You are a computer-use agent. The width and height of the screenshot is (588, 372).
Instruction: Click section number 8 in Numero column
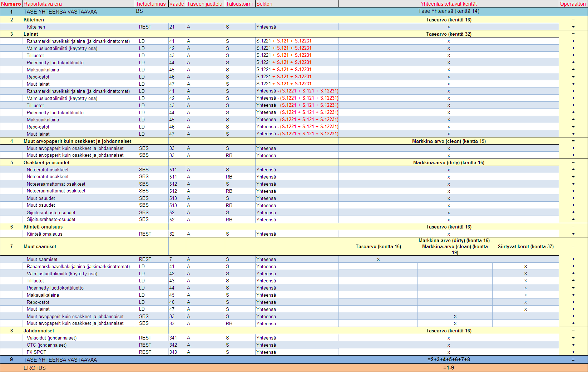[11, 331]
